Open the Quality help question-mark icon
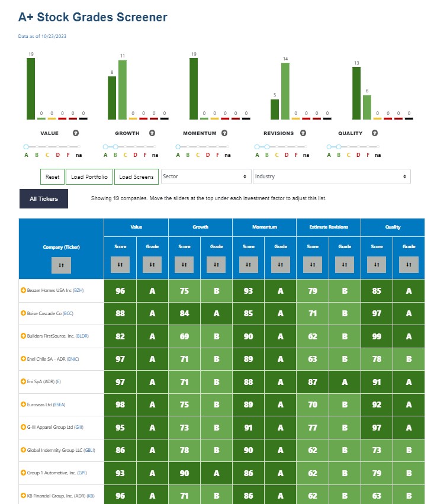Screen dimensions: 434x504 [x=375, y=133]
